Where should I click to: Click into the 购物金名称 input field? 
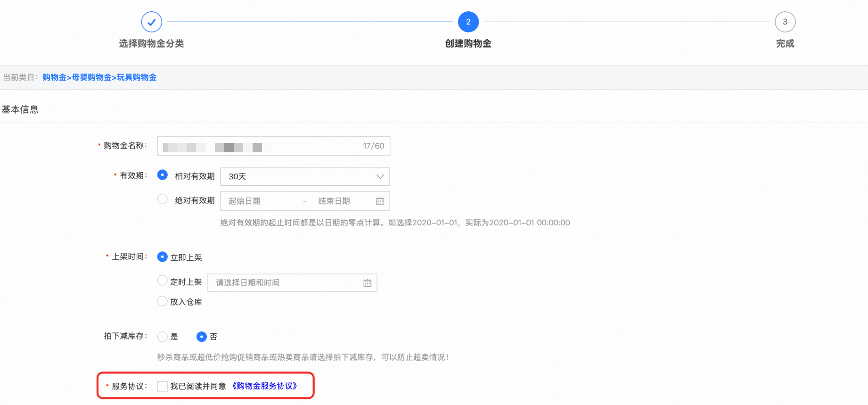pyautogui.click(x=274, y=146)
